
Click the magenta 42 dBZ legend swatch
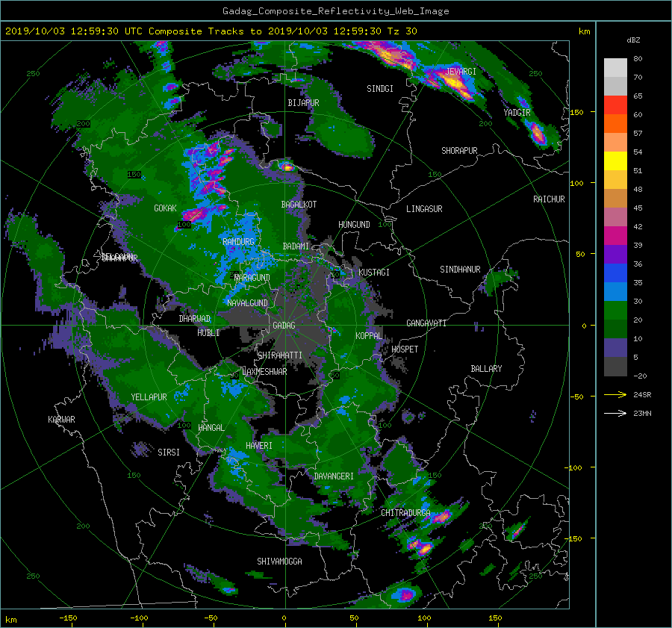615,235
